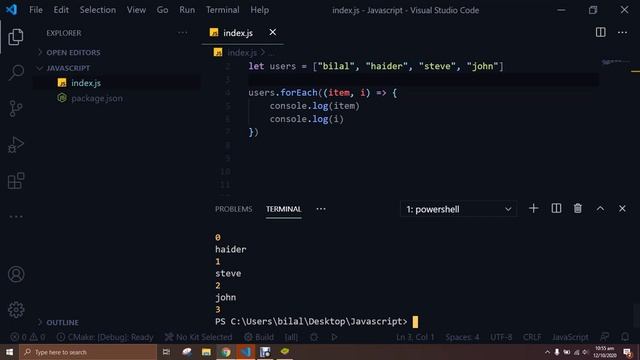Open editor more actions ellipsis

point(622,32)
